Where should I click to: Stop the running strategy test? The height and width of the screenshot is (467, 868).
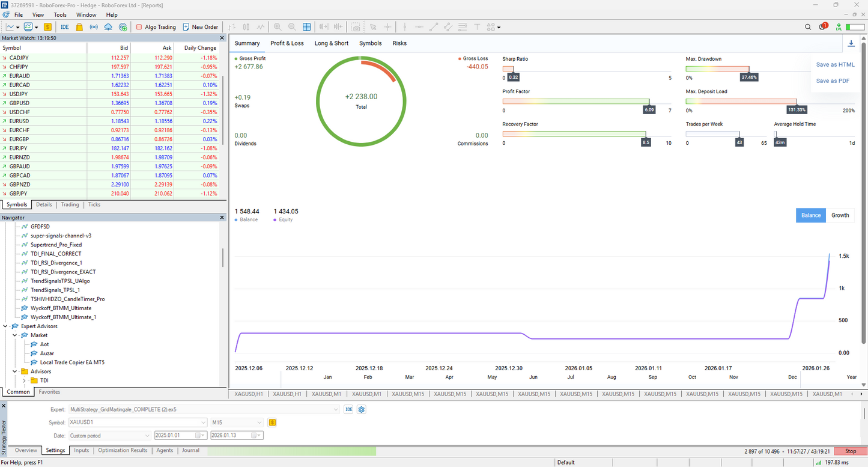coord(851,451)
